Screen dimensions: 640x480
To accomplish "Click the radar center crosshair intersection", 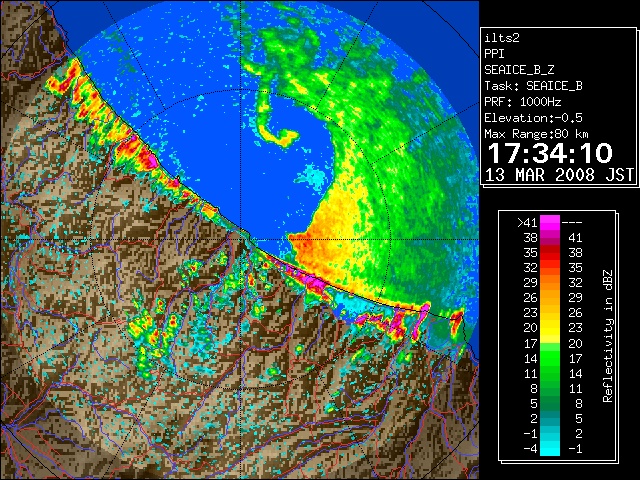I will pos(241,240).
